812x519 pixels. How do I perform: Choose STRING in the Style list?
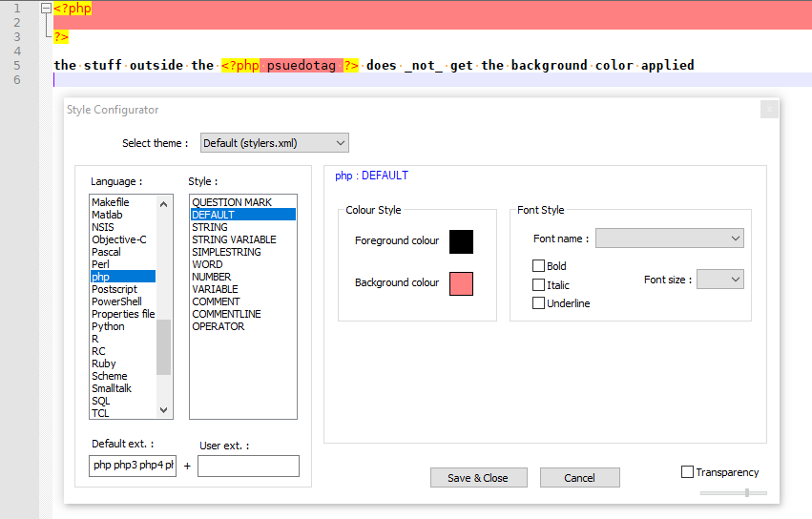pos(243,227)
